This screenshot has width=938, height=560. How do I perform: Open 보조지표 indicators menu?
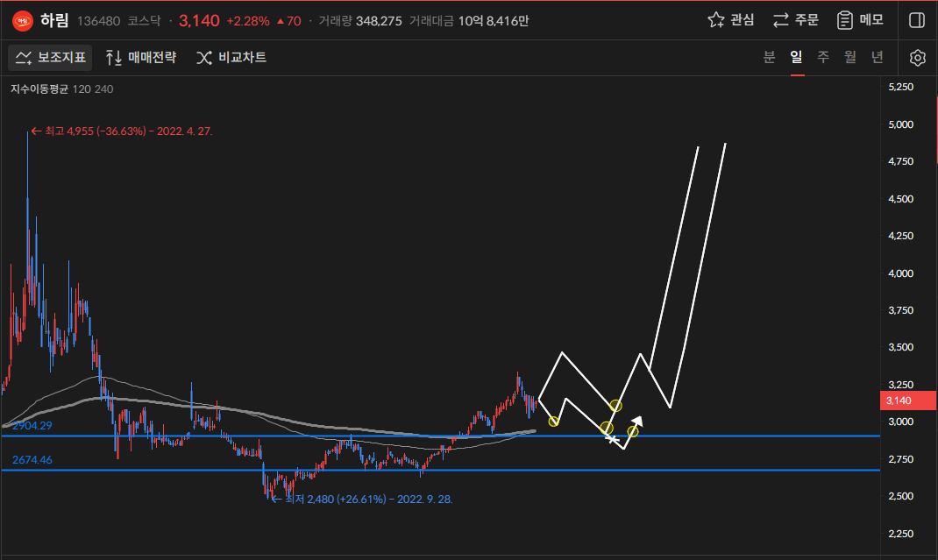(50, 58)
